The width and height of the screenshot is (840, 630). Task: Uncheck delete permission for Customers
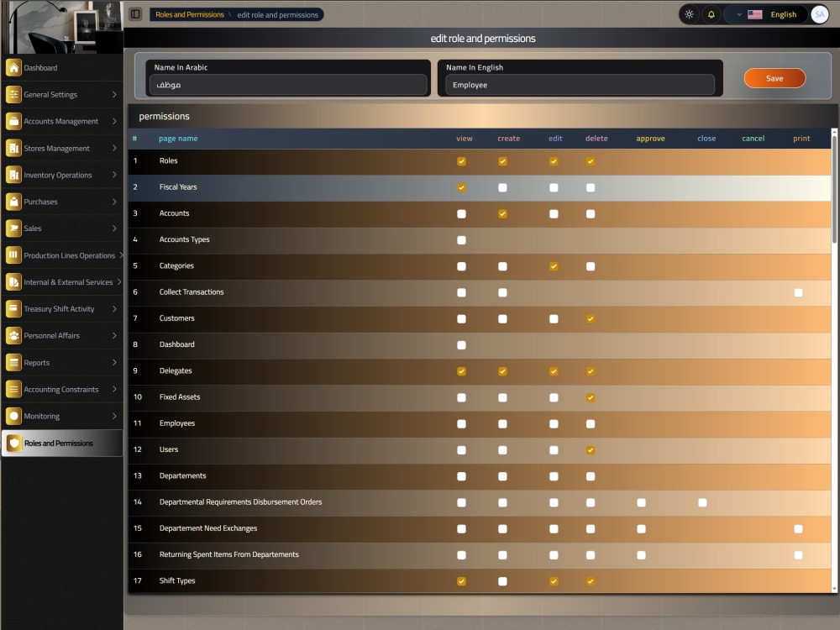[x=591, y=318]
